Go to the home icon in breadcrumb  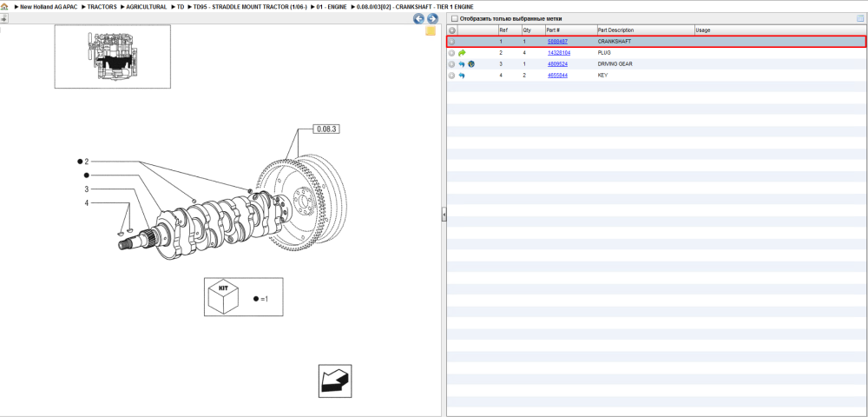[4, 7]
